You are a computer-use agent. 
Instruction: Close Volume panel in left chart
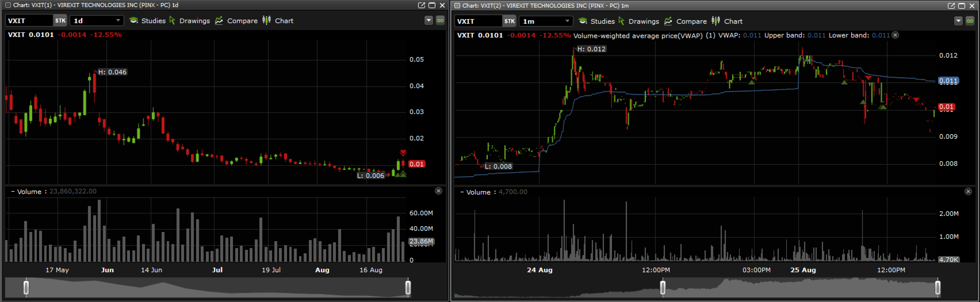(x=438, y=191)
